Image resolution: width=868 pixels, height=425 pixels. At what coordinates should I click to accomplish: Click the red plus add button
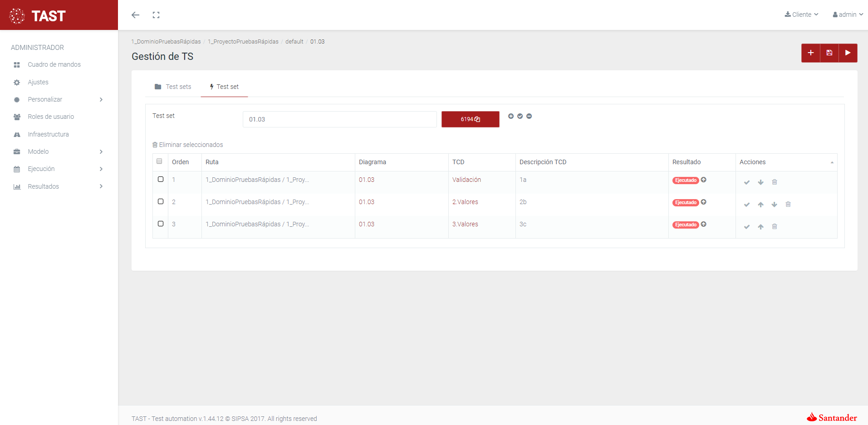coord(810,53)
